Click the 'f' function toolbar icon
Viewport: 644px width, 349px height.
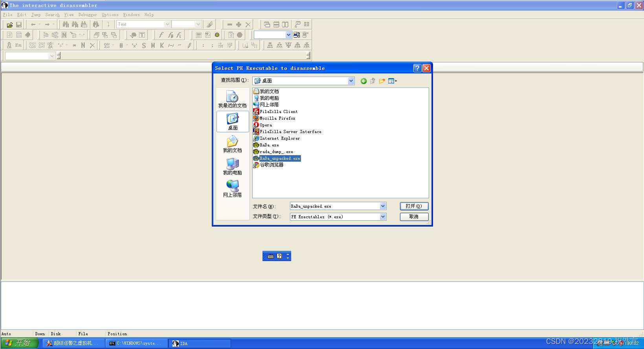point(161,35)
